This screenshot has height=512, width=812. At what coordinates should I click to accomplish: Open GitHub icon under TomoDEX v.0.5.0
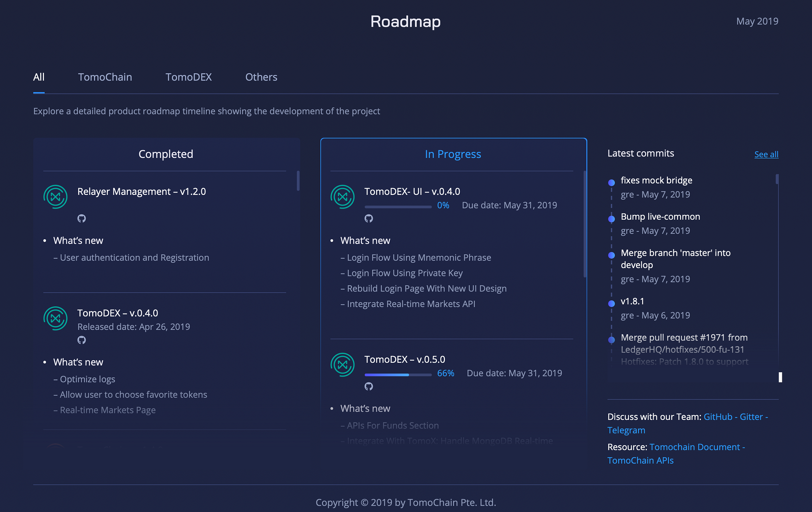pyautogui.click(x=368, y=386)
